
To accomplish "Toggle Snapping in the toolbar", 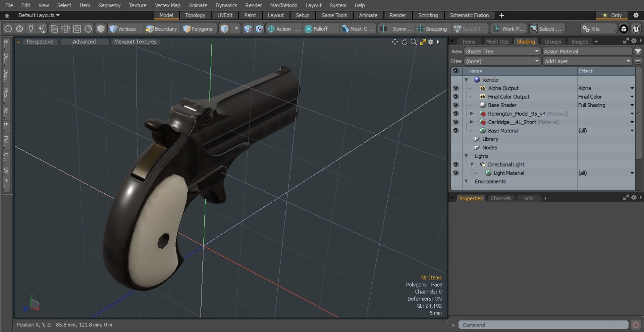I will coord(432,29).
